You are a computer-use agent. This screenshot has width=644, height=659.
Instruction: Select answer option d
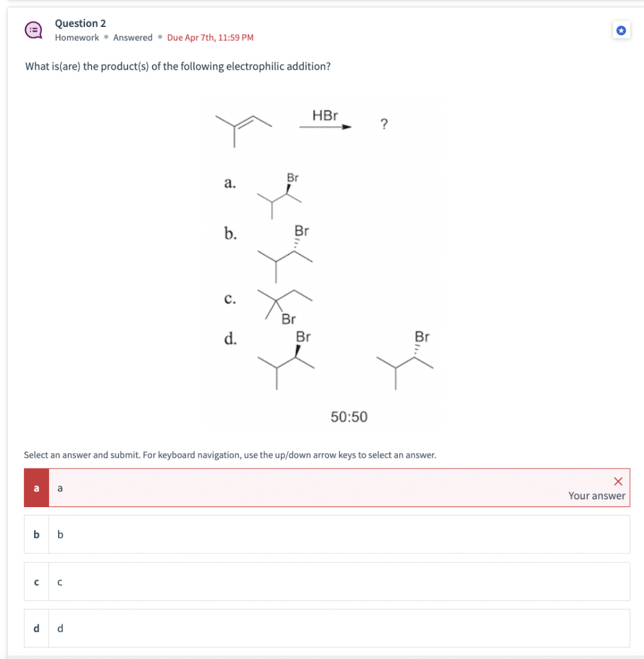322,629
